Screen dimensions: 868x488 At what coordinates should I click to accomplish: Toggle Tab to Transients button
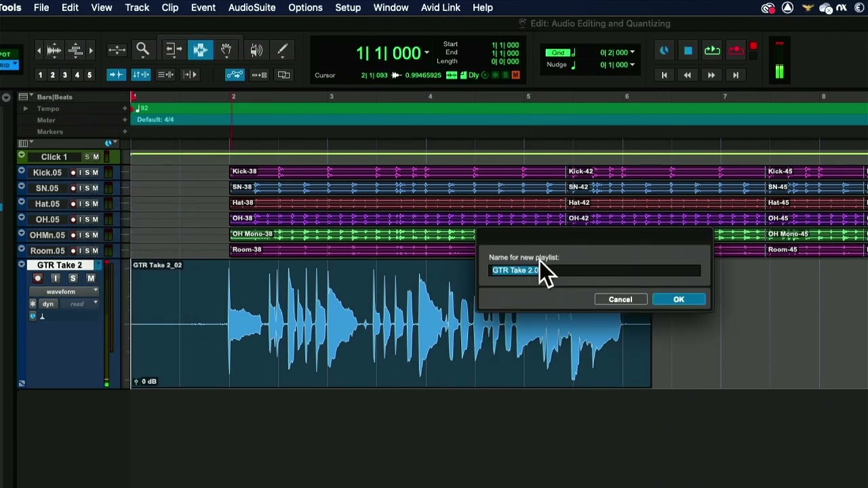coord(116,75)
